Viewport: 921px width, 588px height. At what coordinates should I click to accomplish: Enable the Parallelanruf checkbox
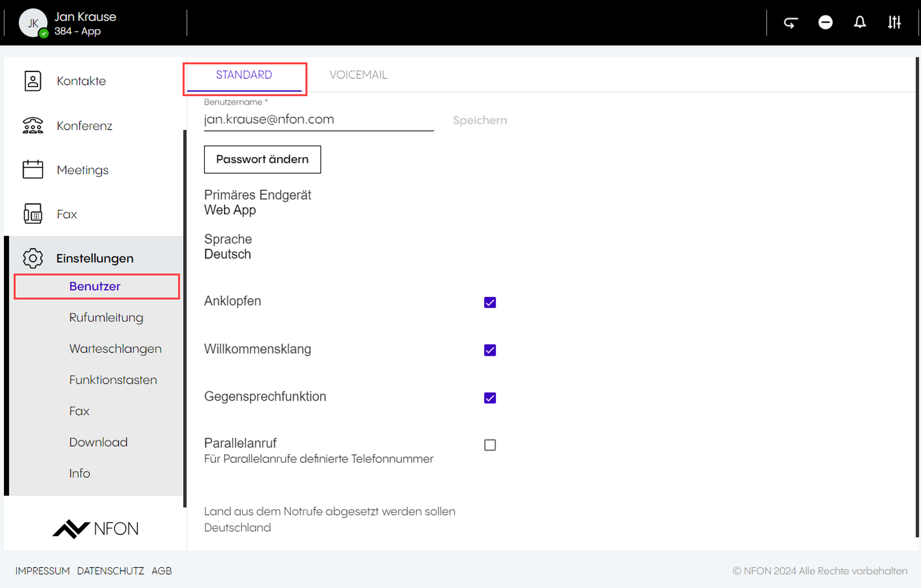(490, 445)
